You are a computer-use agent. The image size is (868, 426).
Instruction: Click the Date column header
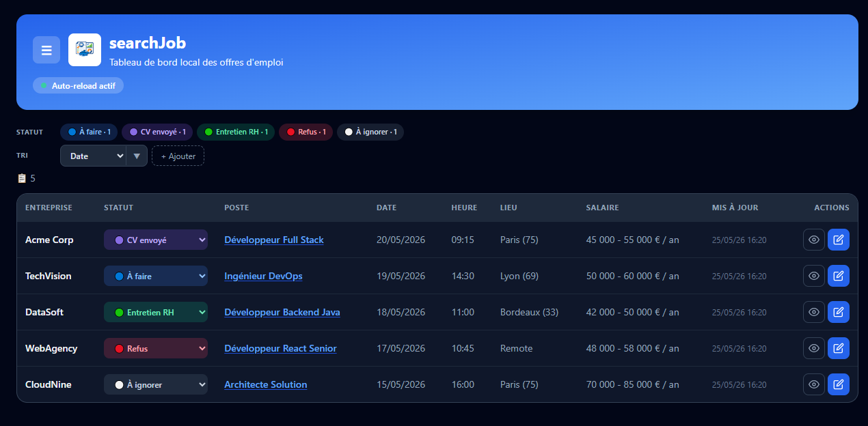[x=386, y=208]
